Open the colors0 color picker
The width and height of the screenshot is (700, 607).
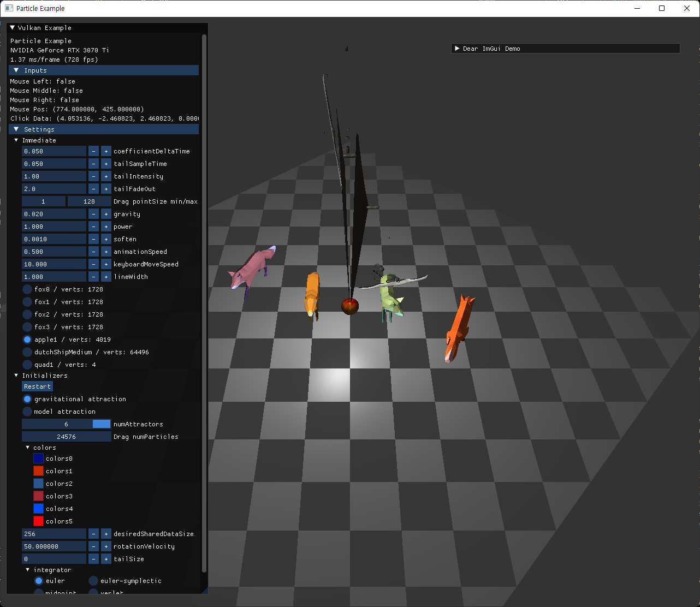point(38,459)
